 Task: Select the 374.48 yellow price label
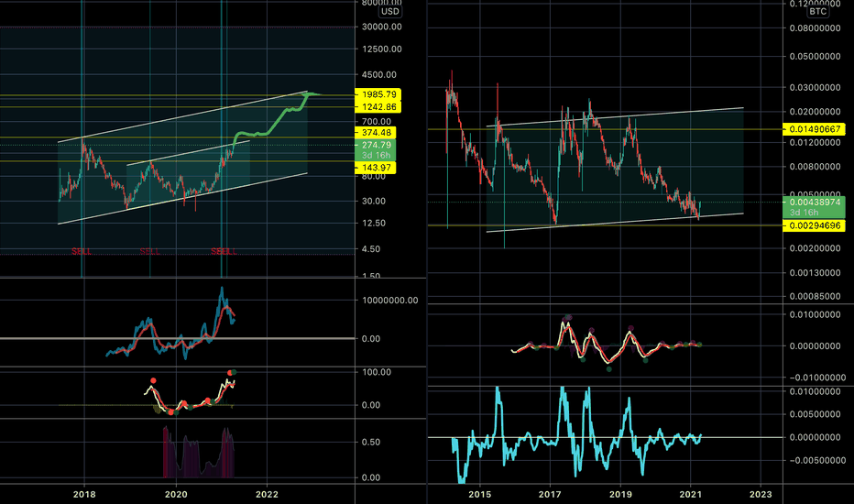tap(376, 132)
